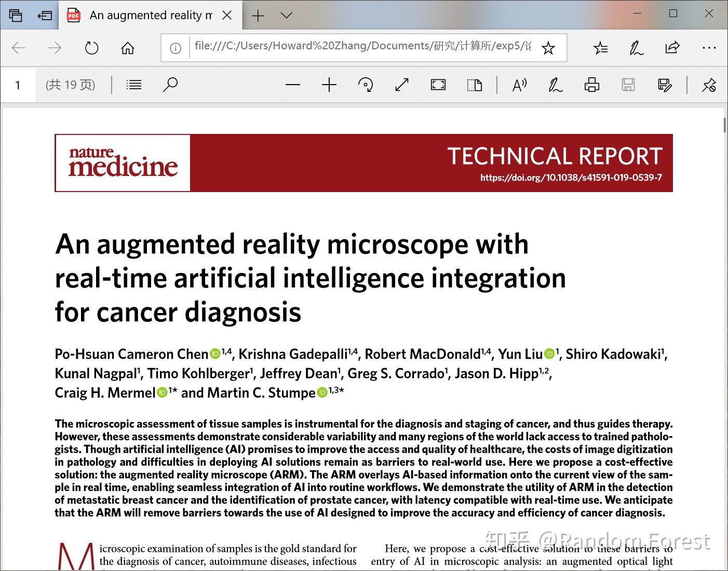Open the page view layout options
The width and height of the screenshot is (728, 571).
[475, 85]
